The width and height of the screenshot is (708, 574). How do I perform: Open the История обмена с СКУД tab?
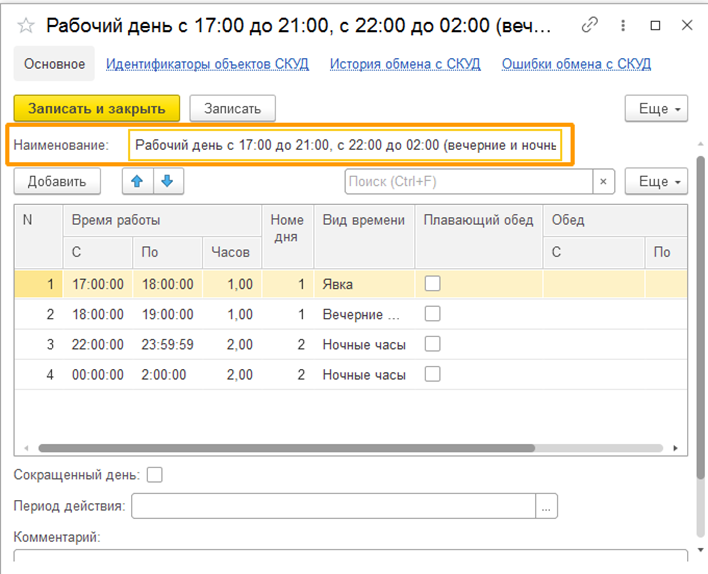(405, 64)
